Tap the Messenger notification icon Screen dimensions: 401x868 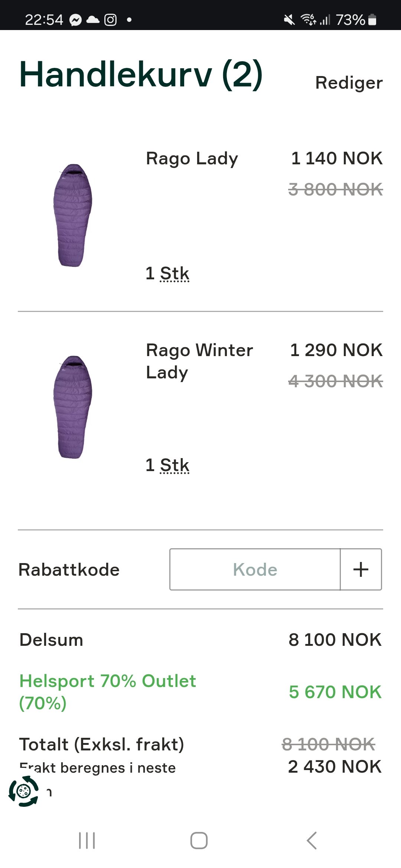coord(76,20)
